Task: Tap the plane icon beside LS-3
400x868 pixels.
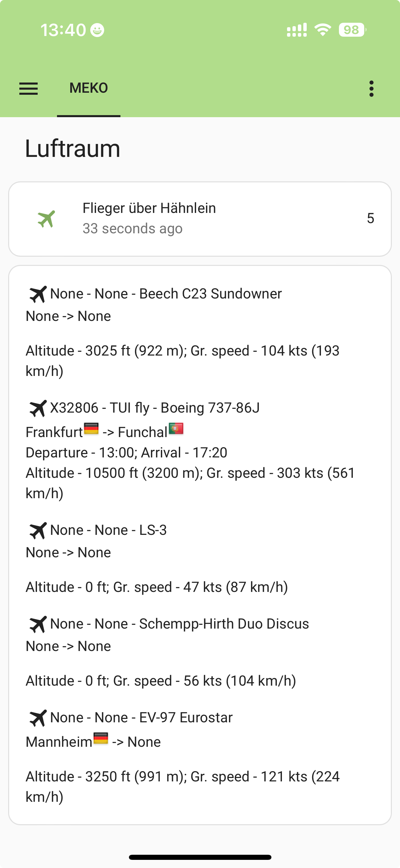Action: coord(38,530)
